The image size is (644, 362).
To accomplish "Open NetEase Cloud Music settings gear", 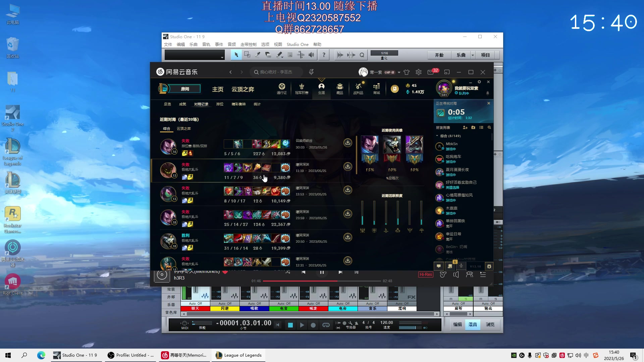I will pyautogui.click(x=419, y=72).
